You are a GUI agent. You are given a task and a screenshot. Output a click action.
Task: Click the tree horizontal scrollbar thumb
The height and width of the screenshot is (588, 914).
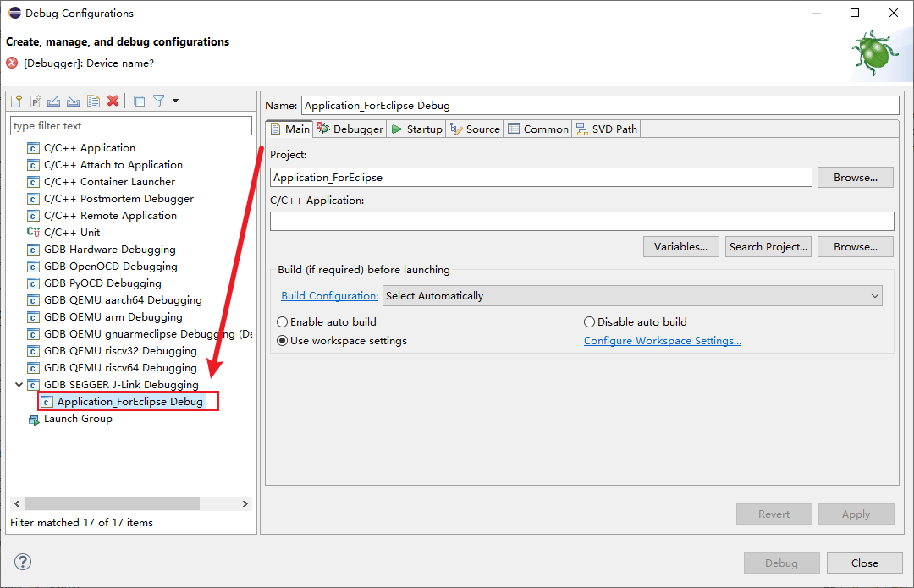[112, 503]
